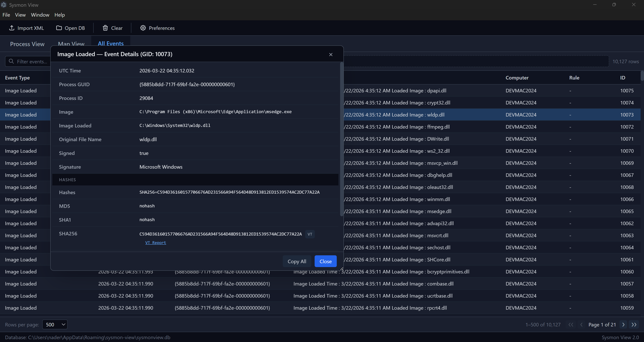The height and width of the screenshot is (342, 644).
Task: Open the File menu
Action: coord(6,15)
